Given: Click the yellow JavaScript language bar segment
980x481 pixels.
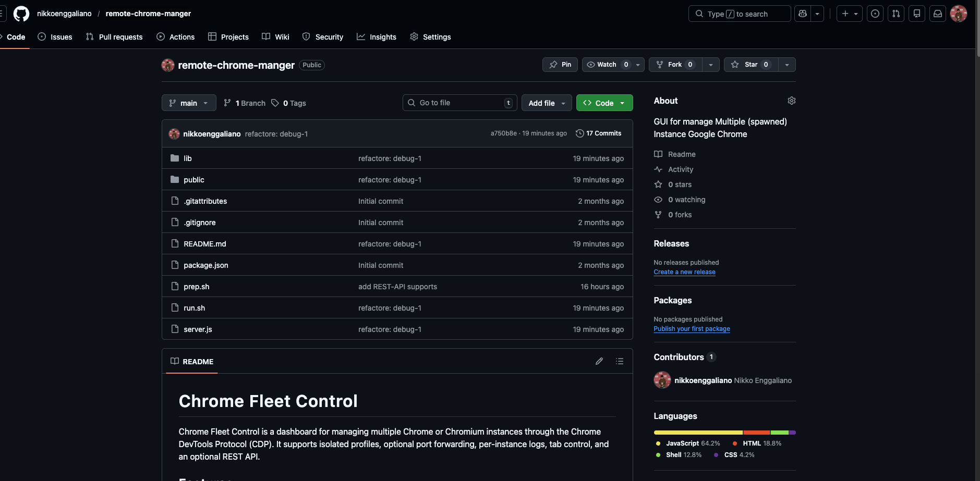Looking at the screenshot, I should [698, 433].
